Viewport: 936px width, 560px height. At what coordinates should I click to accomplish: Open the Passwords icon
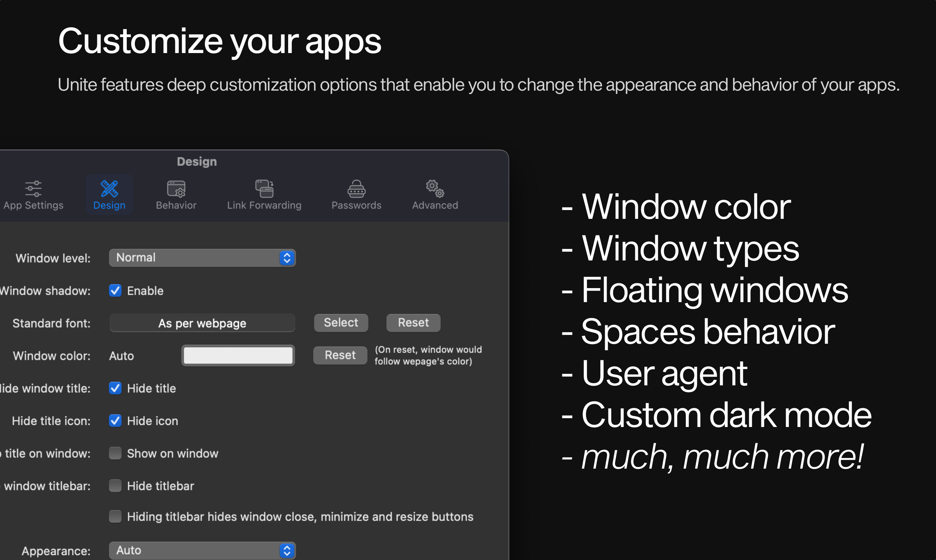(356, 189)
